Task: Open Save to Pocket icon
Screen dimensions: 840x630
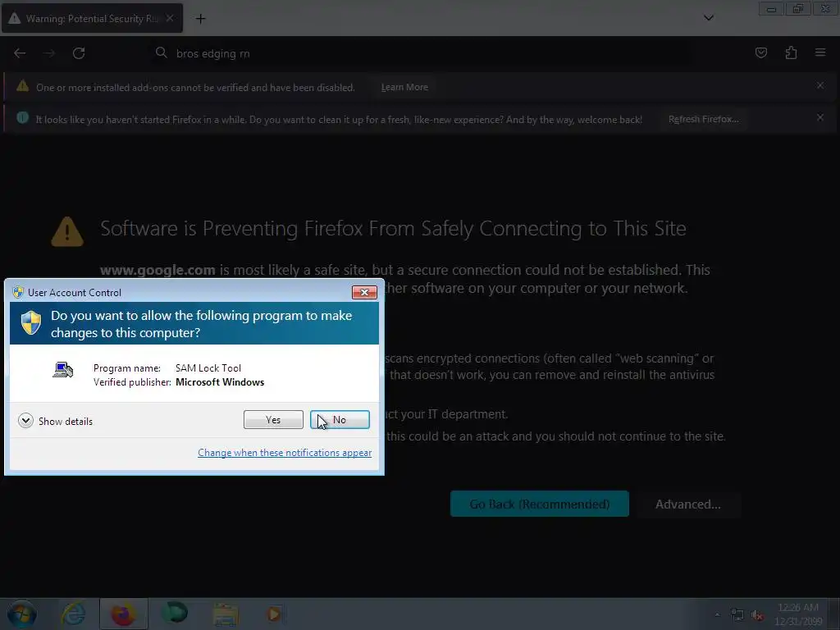Action: click(761, 52)
